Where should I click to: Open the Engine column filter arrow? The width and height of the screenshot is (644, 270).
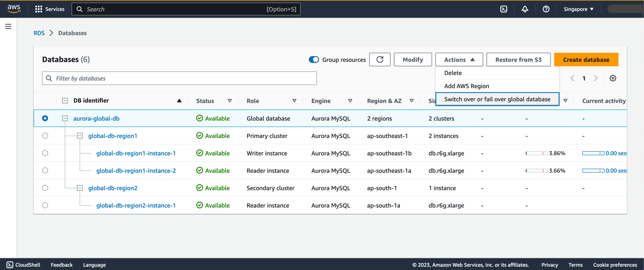[x=350, y=101]
